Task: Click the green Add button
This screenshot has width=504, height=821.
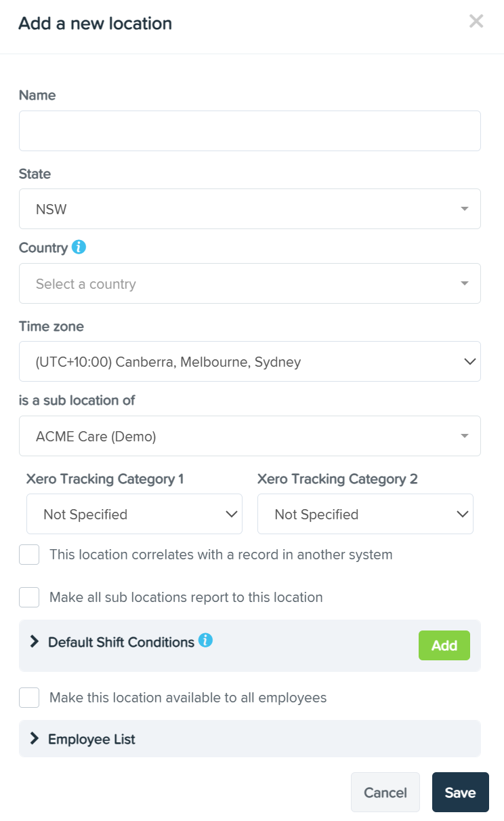Action: 444,645
